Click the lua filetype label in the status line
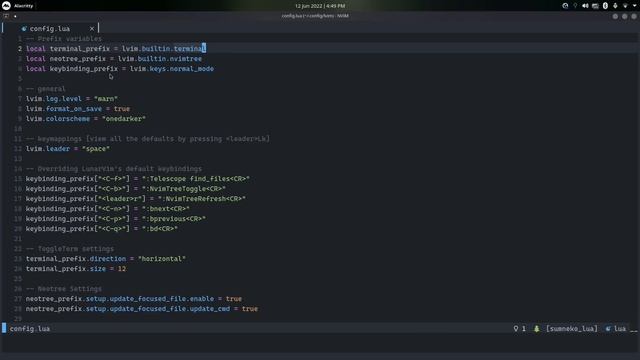Screen dimensions: 640x360 [620, 329]
